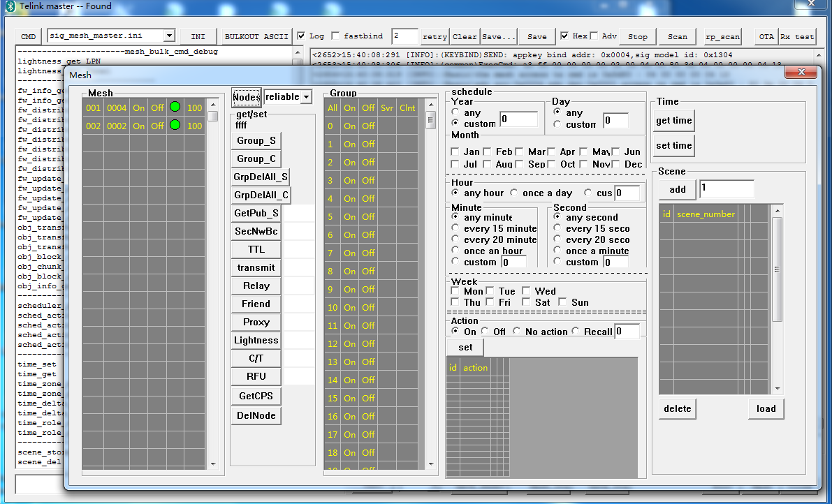Open the reliable dropdown
The width and height of the screenshot is (832, 504).
coord(306,97)
